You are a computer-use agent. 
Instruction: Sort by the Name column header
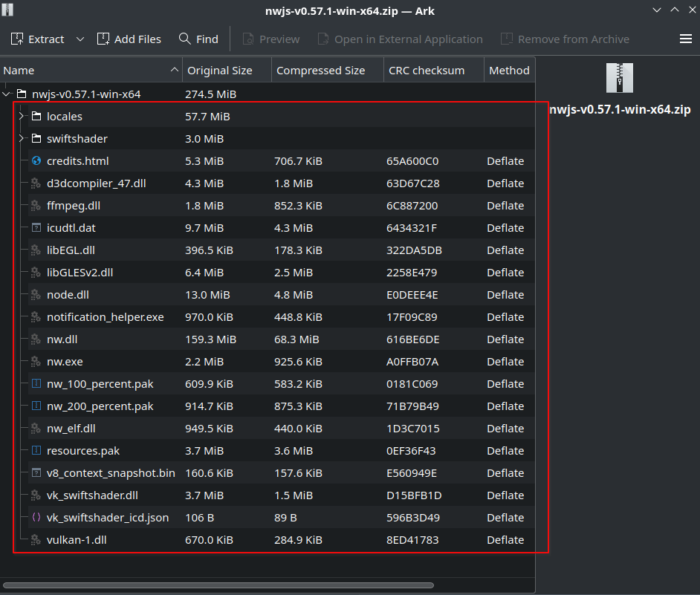click(91, 71)
